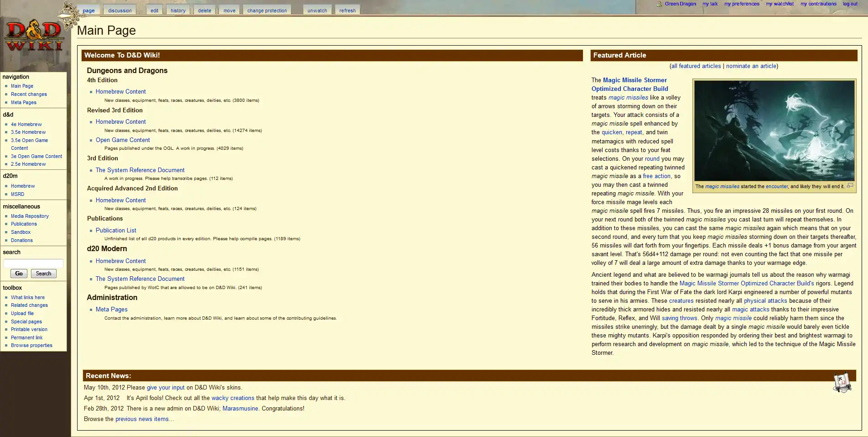
Task: Open 4th Edition Homebrew Content link
Action: click(x=120, y=92)
